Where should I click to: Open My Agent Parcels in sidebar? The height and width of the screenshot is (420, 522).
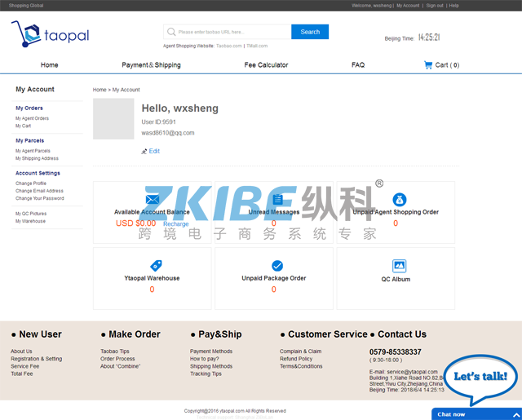pos(33,151)
